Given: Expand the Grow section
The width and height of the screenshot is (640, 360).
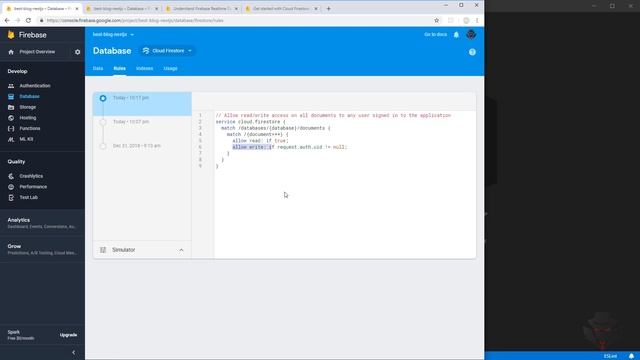Looking at the screenshot, I should click(x=42, y=249).
